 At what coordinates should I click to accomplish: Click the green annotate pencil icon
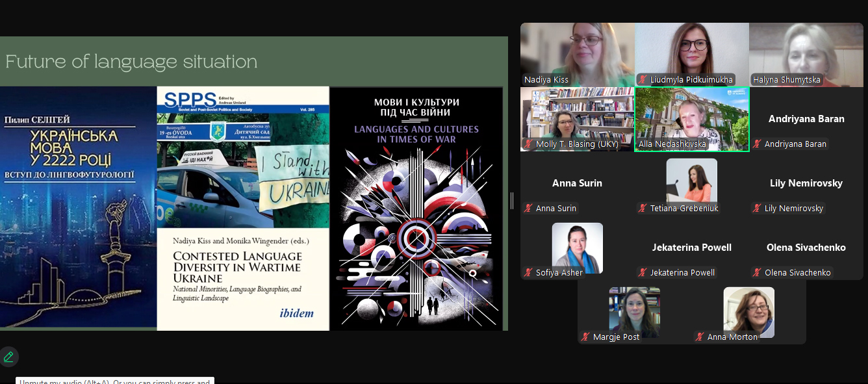click(x=8, y=357)
